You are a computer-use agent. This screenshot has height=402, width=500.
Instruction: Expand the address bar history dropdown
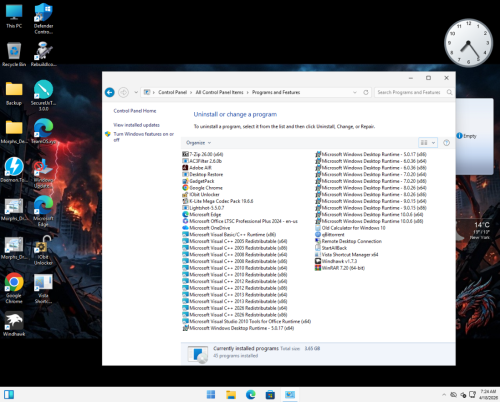[355, 92]
